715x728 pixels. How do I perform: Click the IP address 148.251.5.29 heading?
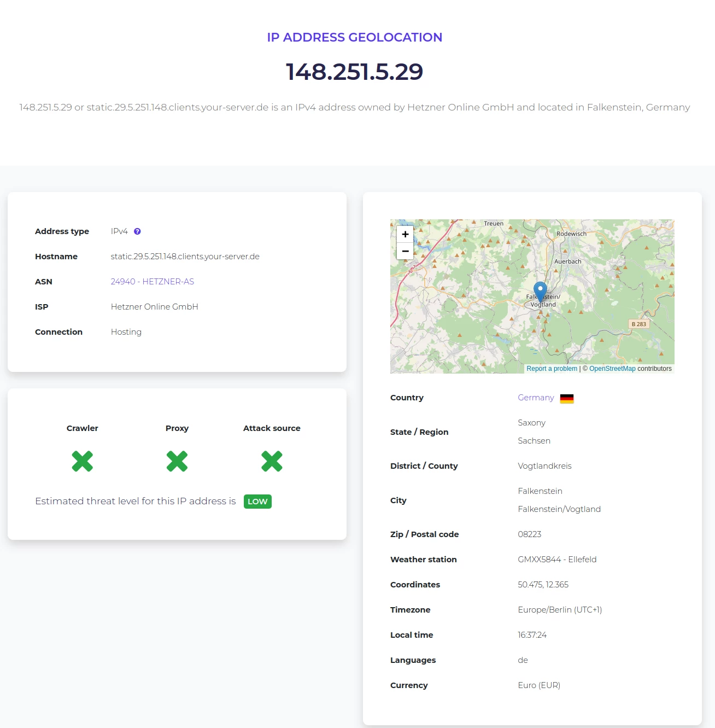pos(354,72)
